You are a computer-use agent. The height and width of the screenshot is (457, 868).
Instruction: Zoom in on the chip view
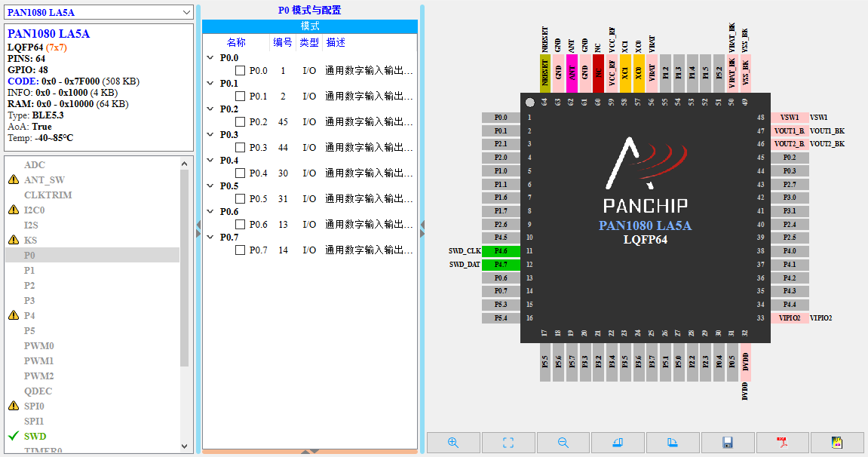click(453, 443)
